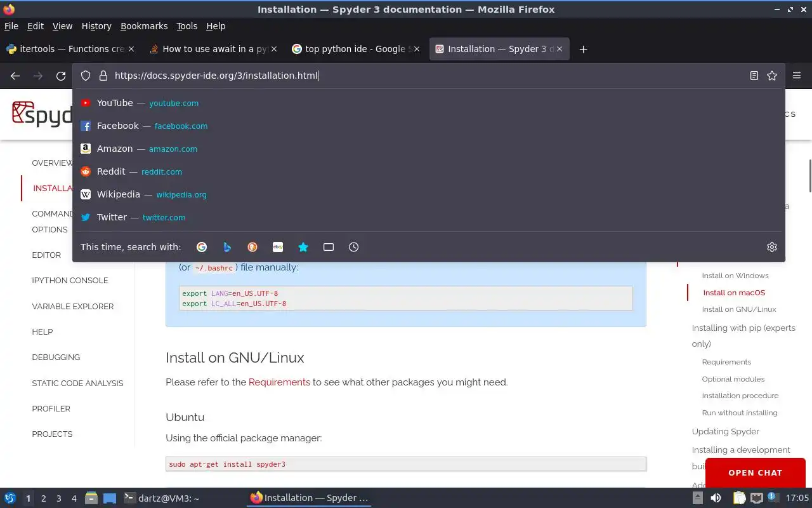Search History with clock icon
This screenshot has height=508, width=812.
pyautogui.click(x=354, y=247)
